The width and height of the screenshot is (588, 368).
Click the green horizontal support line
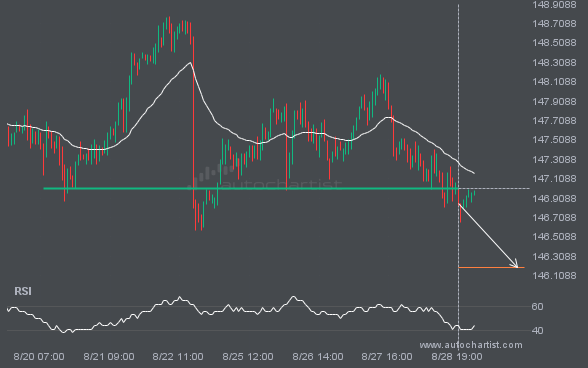point(250,188)
